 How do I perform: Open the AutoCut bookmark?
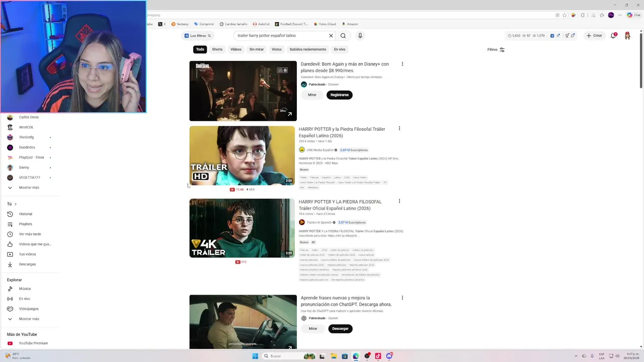(261, 24)
